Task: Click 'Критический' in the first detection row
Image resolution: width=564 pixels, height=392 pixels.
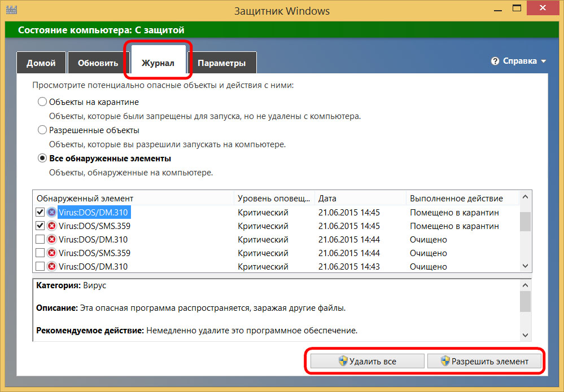Action: coord(263,213)
